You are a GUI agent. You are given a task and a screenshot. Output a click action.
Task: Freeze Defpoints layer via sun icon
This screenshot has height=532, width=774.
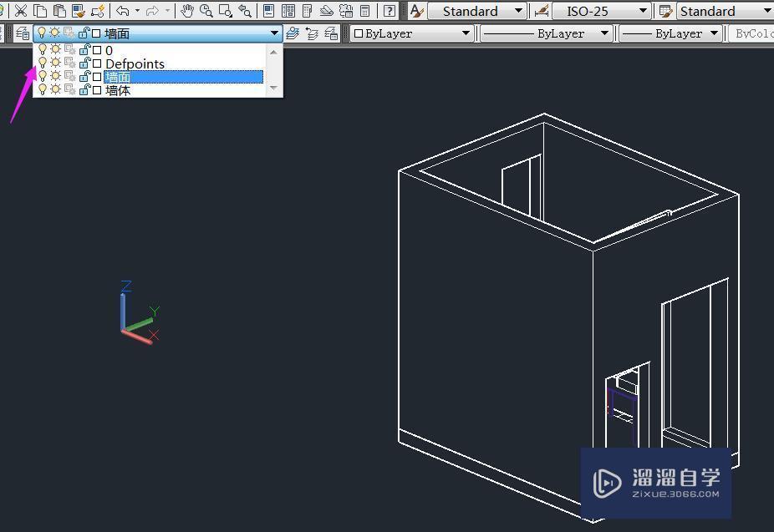[x=55, y=63]
